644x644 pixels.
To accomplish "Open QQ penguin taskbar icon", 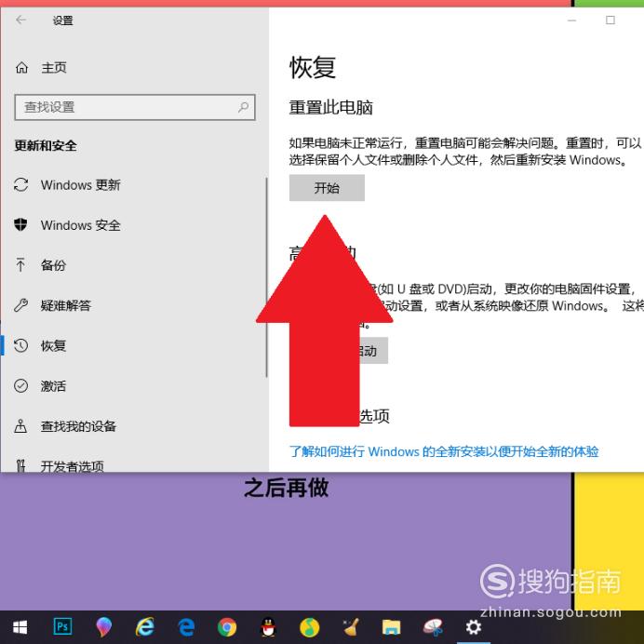I will (x=269, y=627).
